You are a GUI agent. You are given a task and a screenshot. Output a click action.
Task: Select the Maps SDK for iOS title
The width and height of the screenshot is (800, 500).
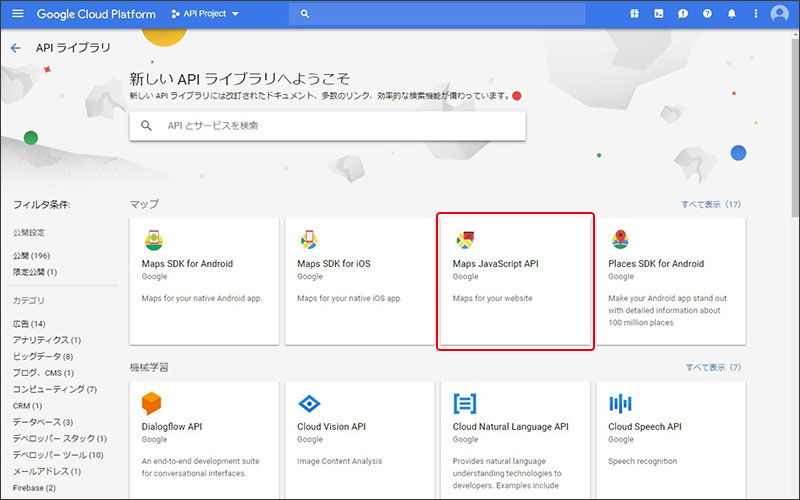pos(334,264)
